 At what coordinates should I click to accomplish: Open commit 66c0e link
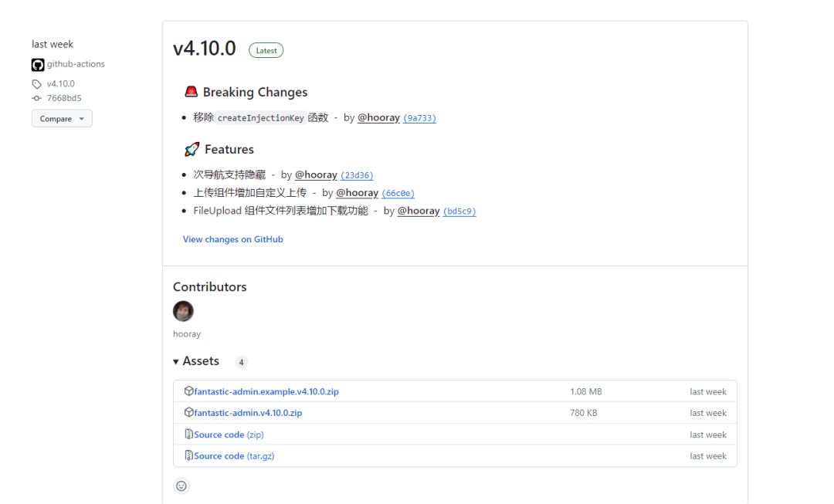(x=398, y=194)
